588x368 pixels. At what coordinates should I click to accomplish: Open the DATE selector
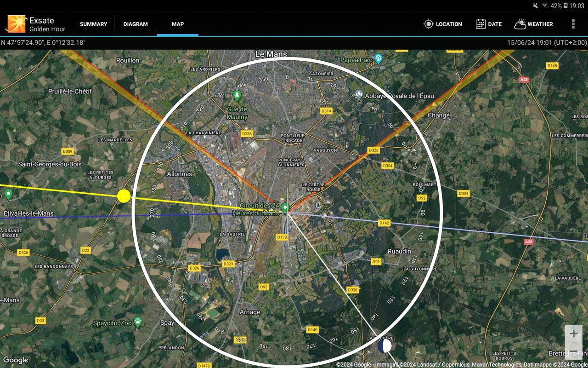(489, 24)
